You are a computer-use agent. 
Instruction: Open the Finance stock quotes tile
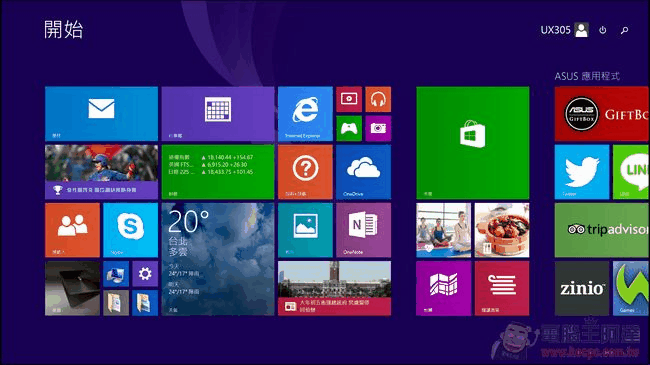pos(218,172)
